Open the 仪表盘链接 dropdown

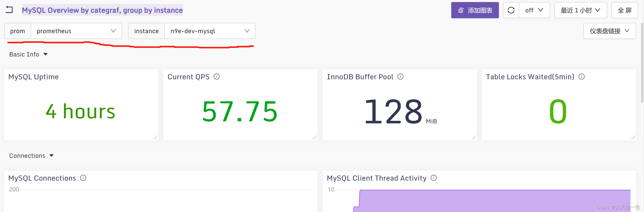pos(610,31)
